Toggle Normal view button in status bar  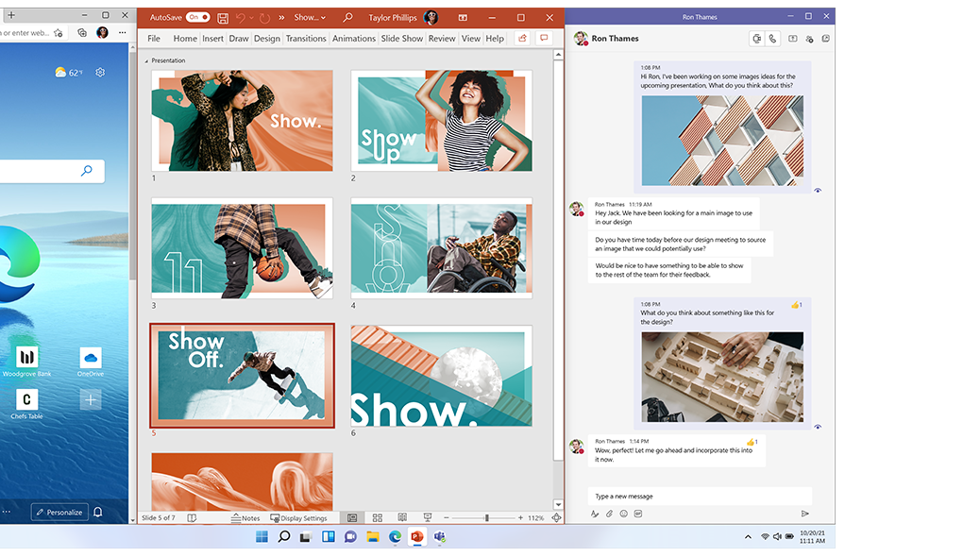click(352, 518)
